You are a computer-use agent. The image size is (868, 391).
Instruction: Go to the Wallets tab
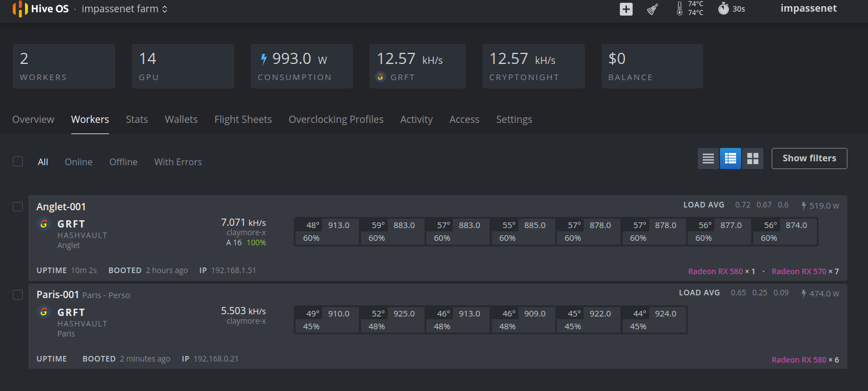[181, 120]
